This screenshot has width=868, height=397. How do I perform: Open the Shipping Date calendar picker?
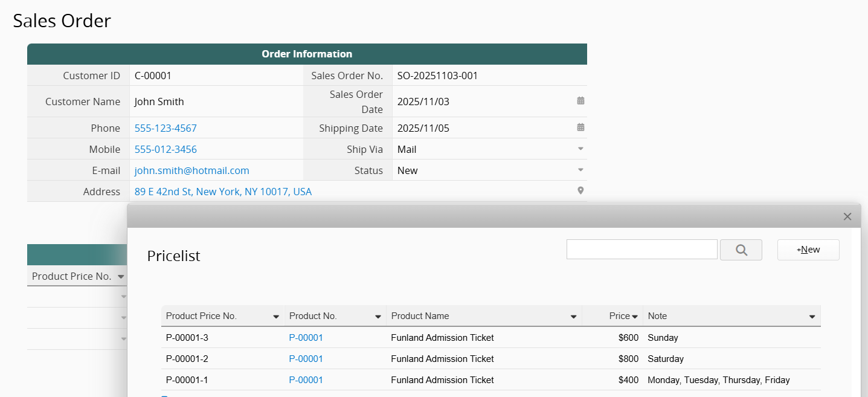point(580,127)
